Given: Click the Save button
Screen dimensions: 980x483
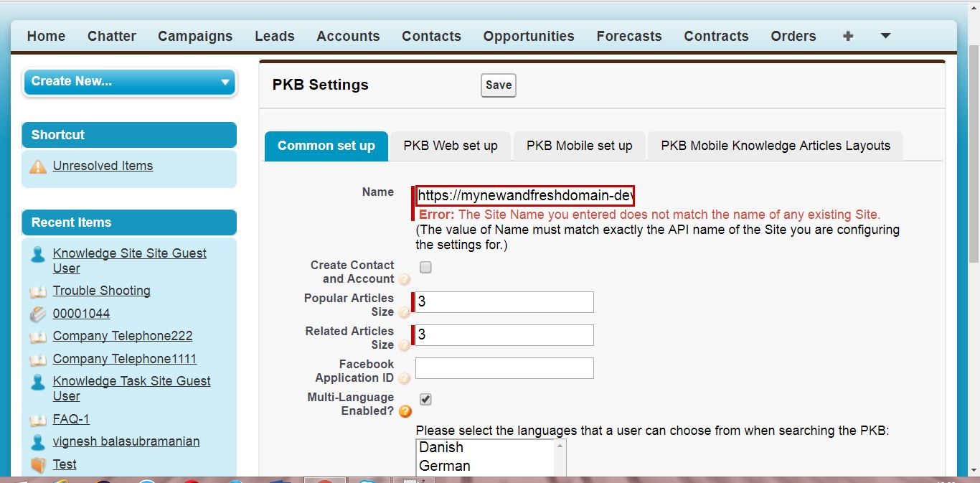Looking at the screenshot, I should point(499,85).
